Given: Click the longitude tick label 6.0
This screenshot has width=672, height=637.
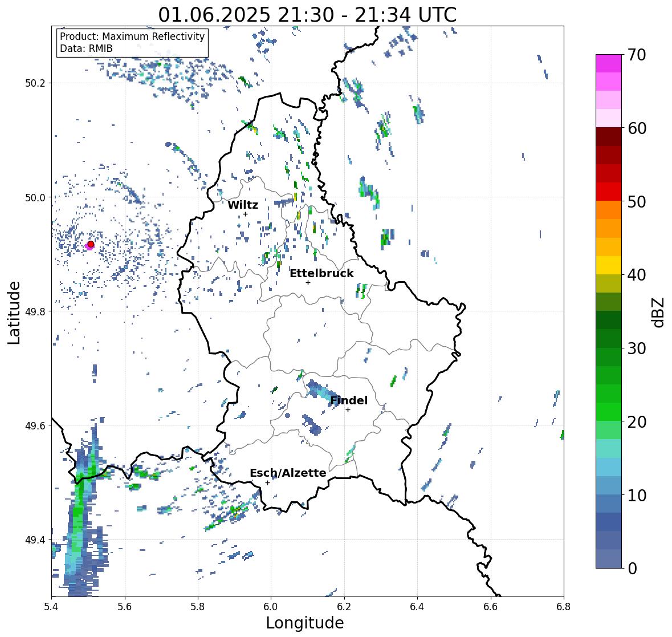Looking at the screenshot, I should point(271,607).
